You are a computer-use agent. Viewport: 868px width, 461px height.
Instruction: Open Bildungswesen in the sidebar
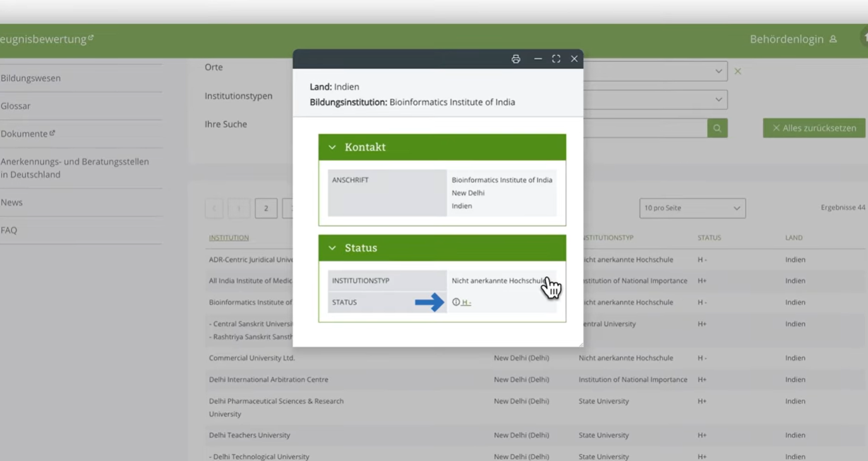(x=30, y=78)
